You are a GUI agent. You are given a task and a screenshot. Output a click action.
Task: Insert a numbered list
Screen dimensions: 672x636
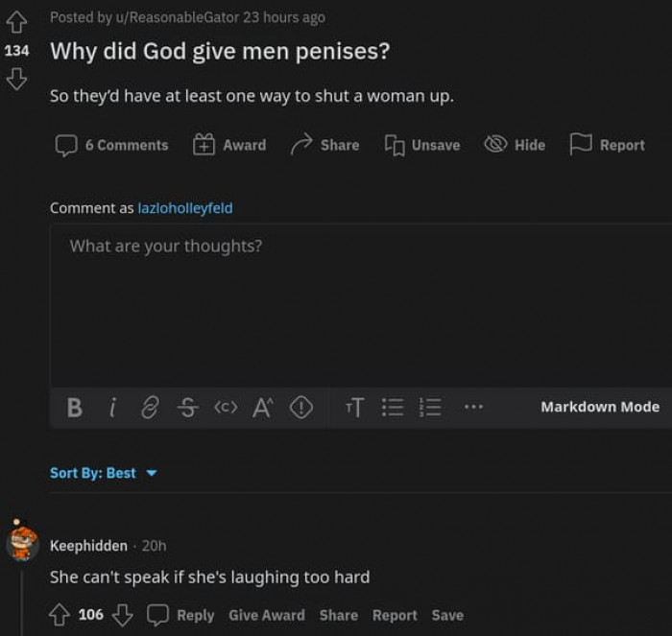[x=431, y=408]
